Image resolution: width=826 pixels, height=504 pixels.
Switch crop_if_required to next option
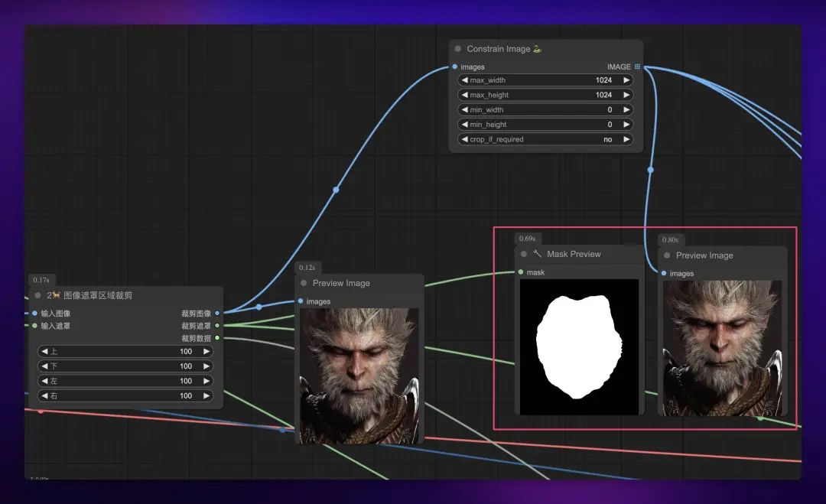click(x=626, y=139)
